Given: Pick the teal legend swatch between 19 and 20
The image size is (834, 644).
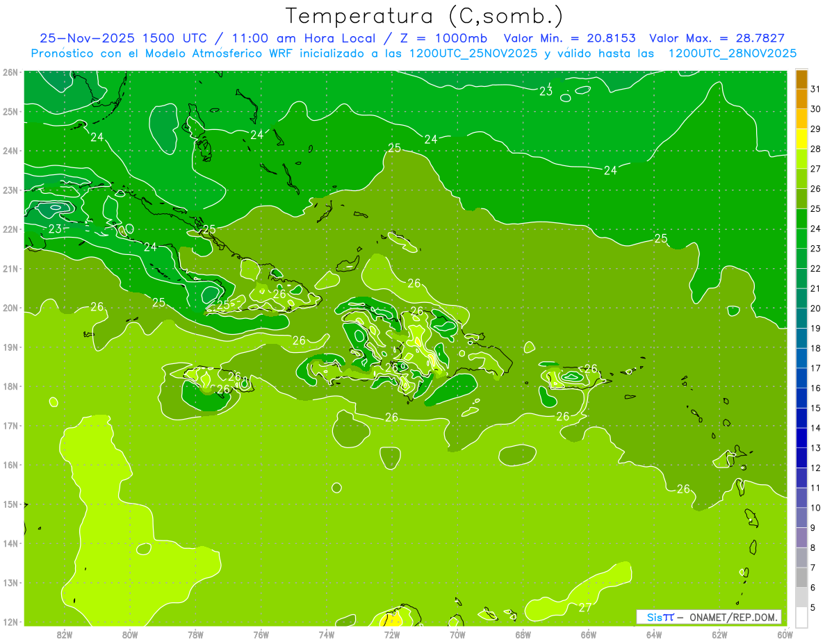Looking at the screenshot, I should tap(801, 317).
